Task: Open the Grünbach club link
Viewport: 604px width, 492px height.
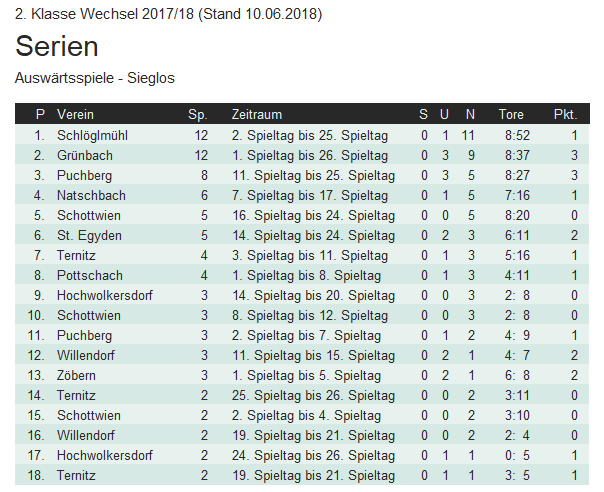Action: (x=85, y=155)
